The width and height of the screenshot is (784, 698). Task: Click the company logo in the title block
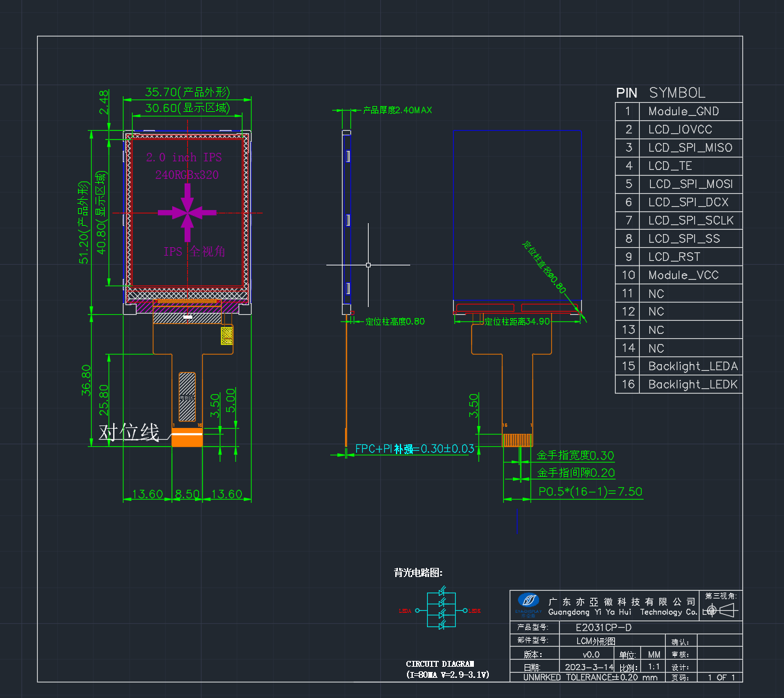529,603
